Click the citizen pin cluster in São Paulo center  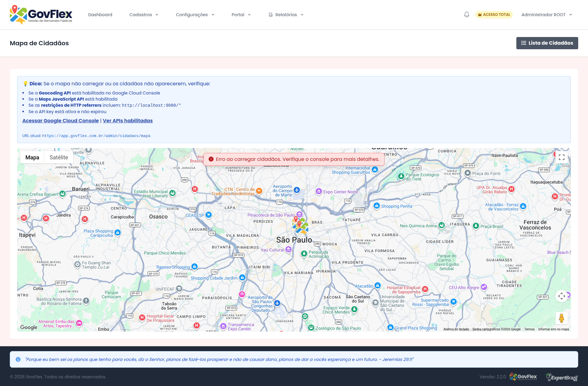tap(300, 226)
